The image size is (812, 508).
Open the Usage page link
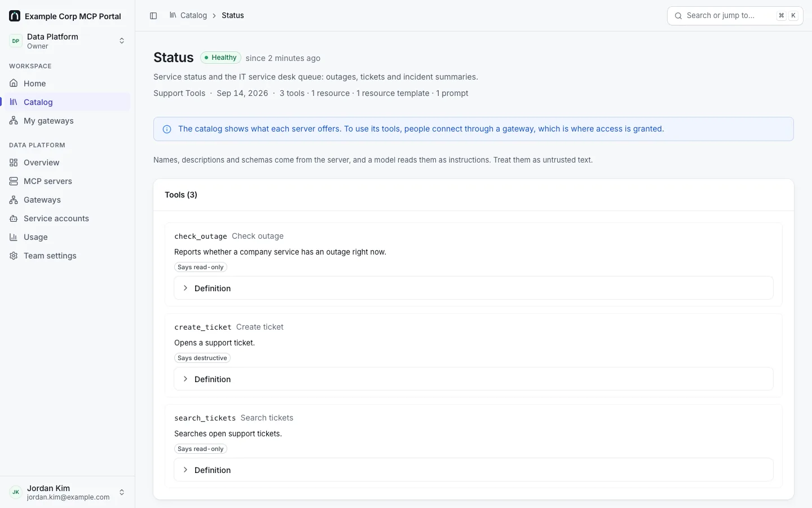[68, 237]
